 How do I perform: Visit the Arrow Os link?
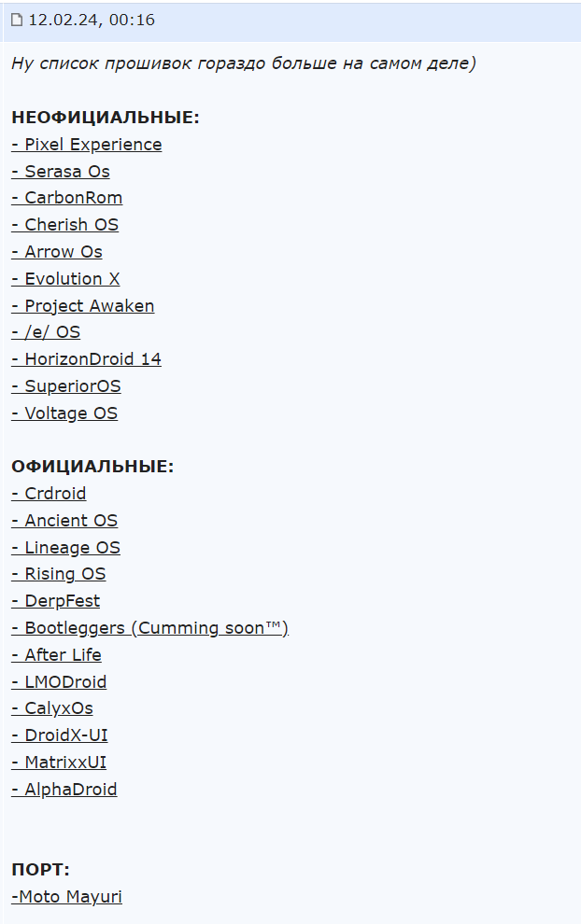tap(57, 252)
